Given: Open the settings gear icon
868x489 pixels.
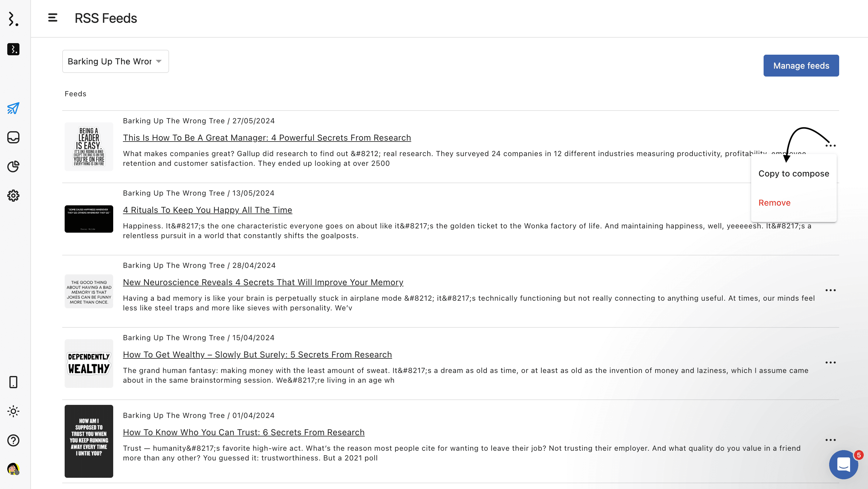Looking at the screenshot, I should [x=13, y=196].
